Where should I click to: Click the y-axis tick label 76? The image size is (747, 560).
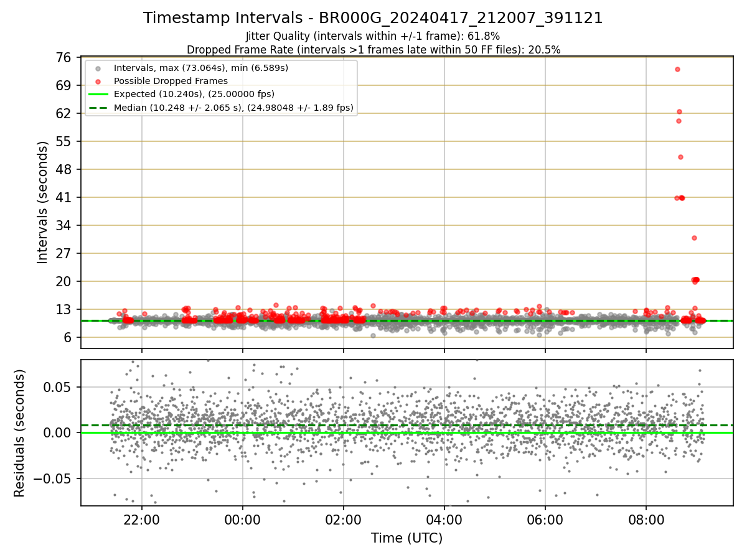click(x=63, y=57)
